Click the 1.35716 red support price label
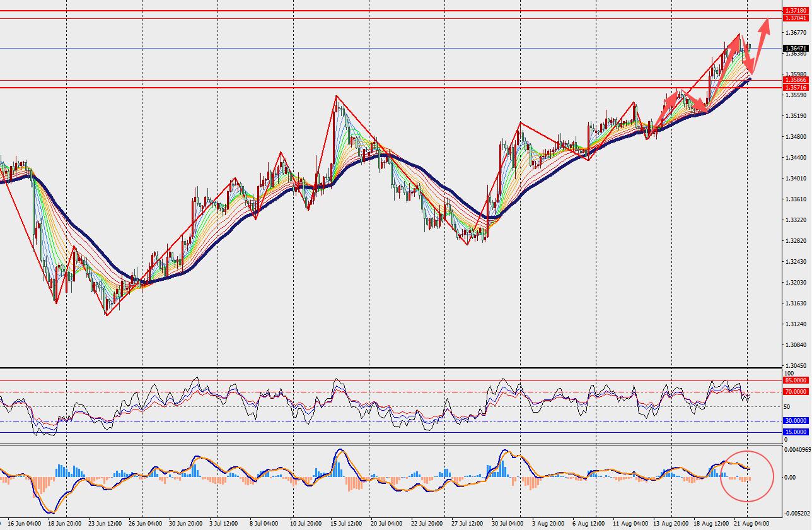This screenshot has width=812, height=530. point(795,87)
